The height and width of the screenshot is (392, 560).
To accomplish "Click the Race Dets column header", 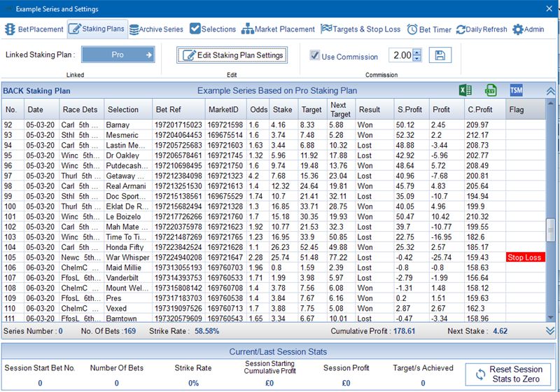I will click(x=81, y=109).
